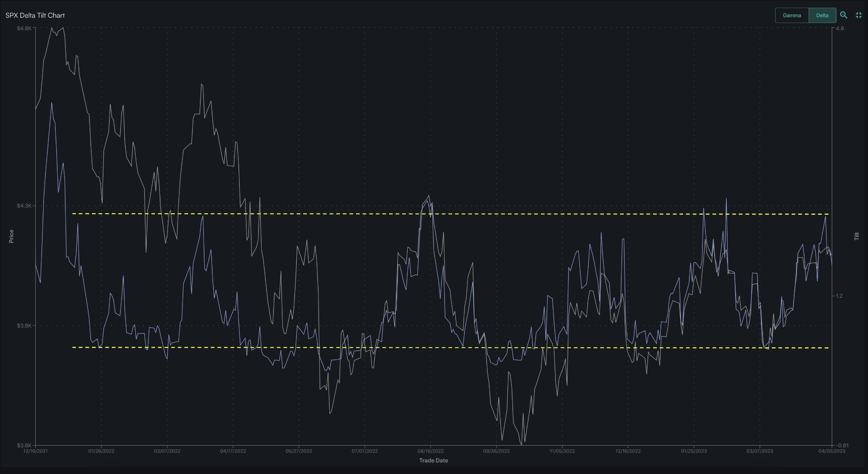This screenshot has width=868, height=474.
Task: Click the 01/26/2022 date tick label
Action: pos(101,451)
